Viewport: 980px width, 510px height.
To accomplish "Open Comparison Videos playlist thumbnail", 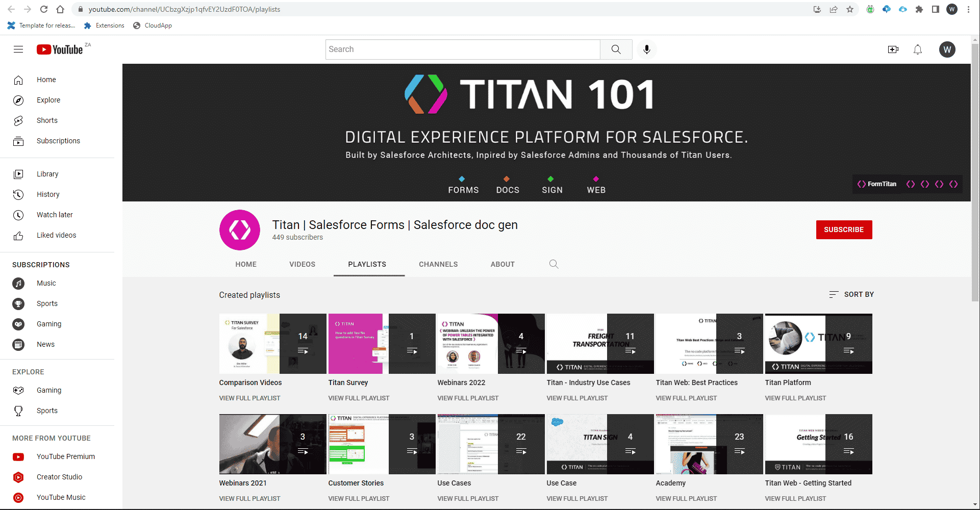I will [273, 344].
